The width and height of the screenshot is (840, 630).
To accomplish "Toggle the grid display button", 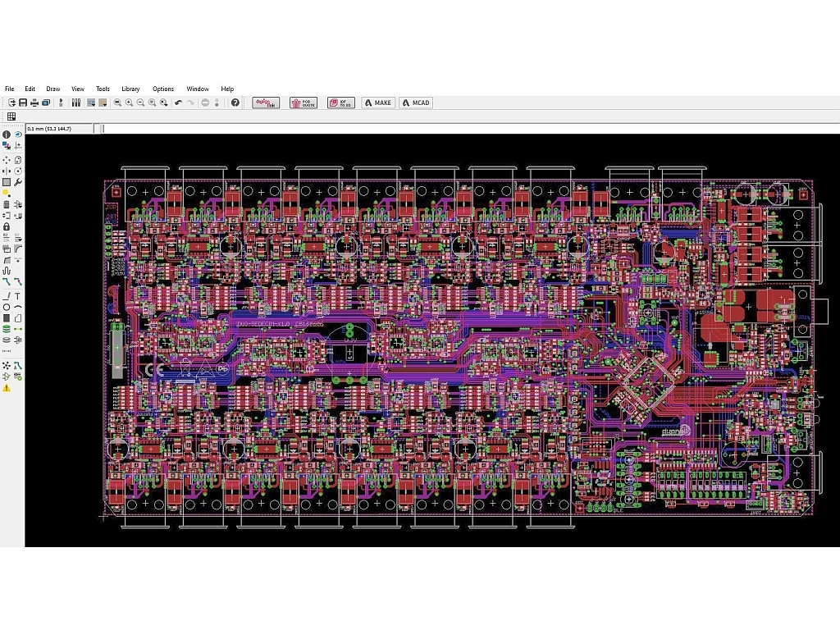I will coord(11,116).
